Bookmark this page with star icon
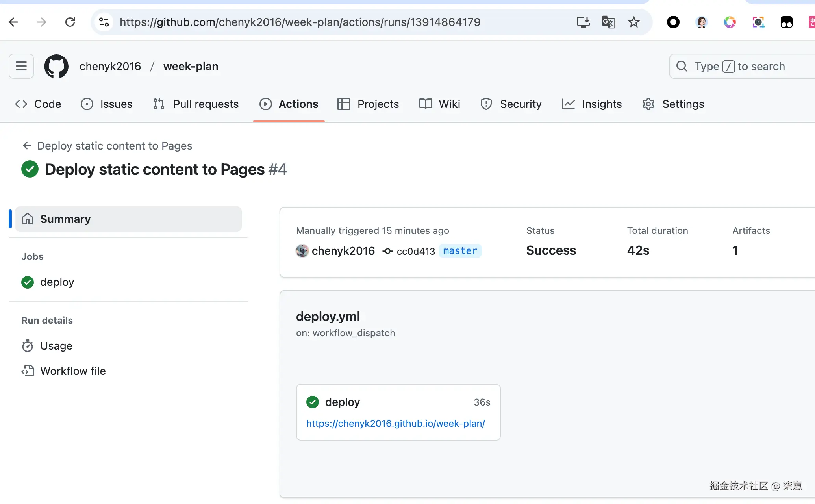This screenshot has width=815, height=504. (633, 22)
